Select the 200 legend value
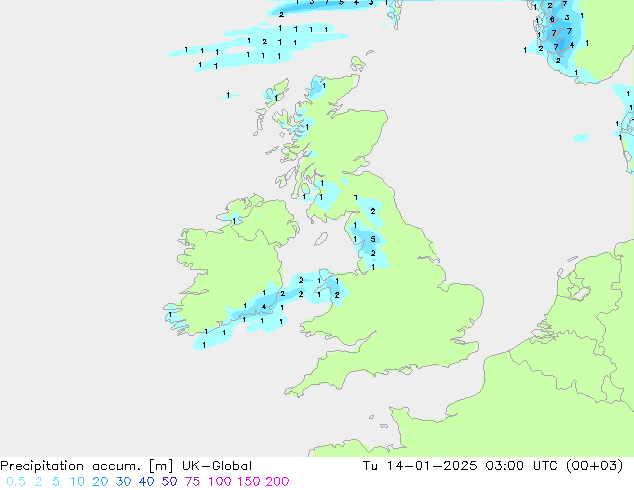Viewport: 634px width, 490px height. (277, 482)
